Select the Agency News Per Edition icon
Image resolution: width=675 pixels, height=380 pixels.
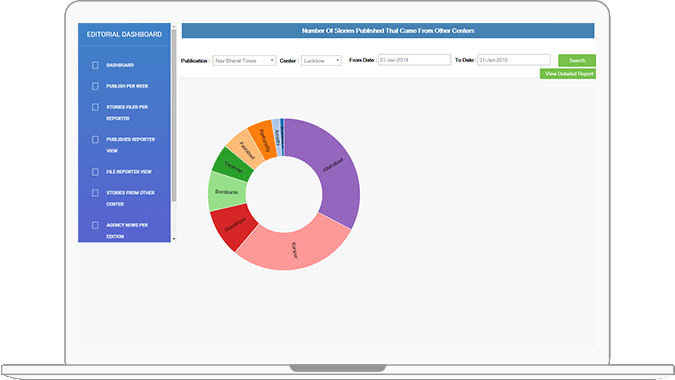[95, 225]
